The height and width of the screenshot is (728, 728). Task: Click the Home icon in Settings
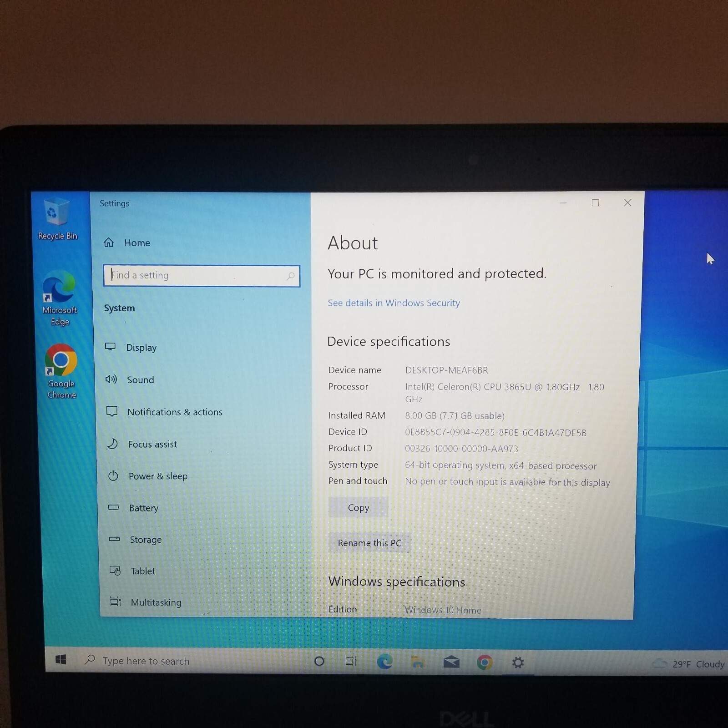[x=108, y=243]
